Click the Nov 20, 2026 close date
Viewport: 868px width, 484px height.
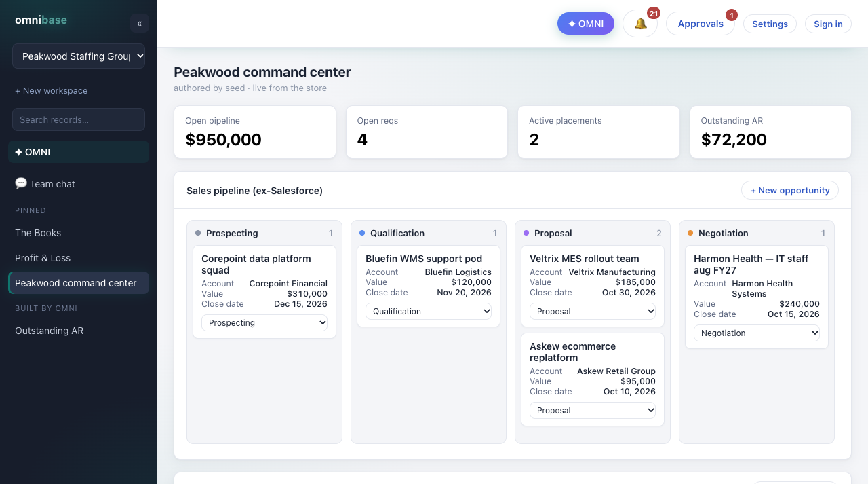pos(465,293)
